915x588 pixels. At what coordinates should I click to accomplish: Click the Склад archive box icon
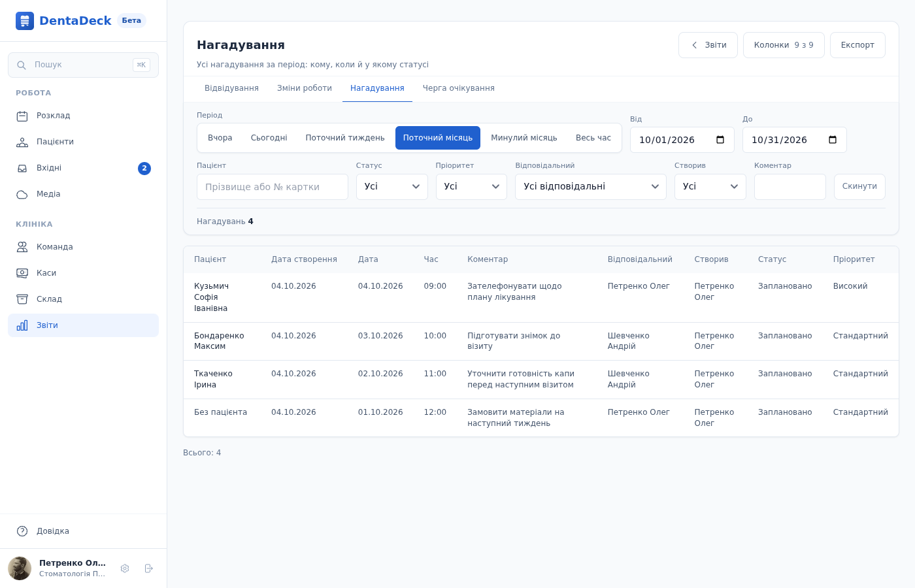click(x=22, y=299)
